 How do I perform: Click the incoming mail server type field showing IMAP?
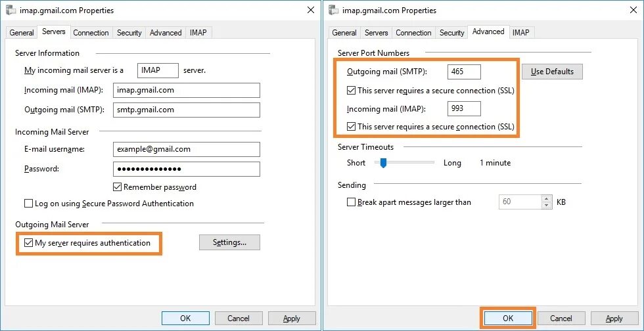(158, 70)
